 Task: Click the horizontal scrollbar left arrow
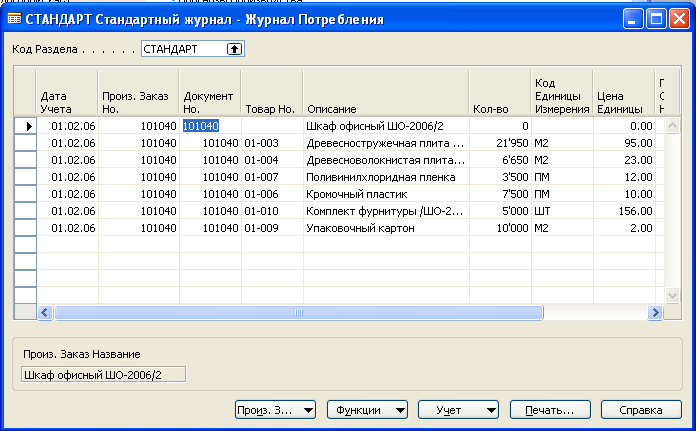(45, 312)
